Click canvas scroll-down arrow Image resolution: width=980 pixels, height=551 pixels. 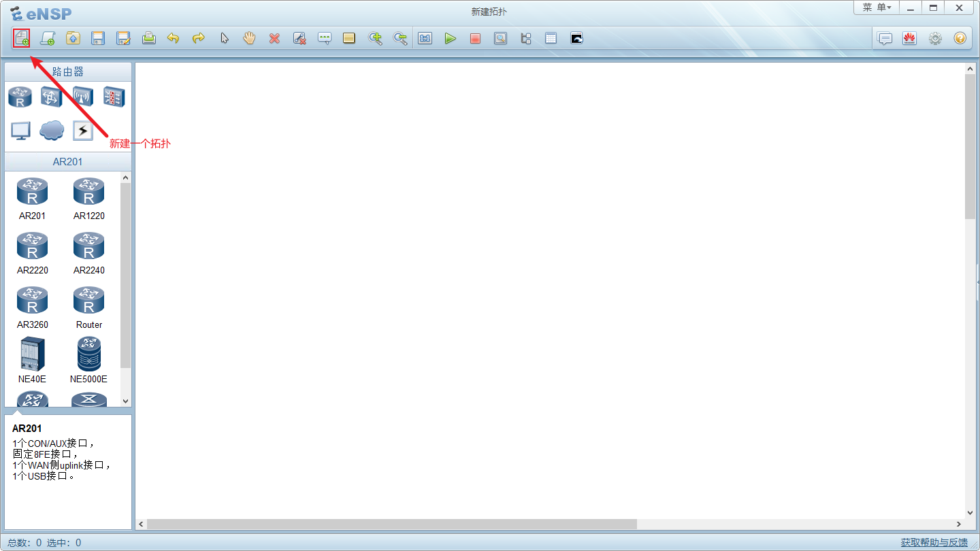(x=970, y=513)
